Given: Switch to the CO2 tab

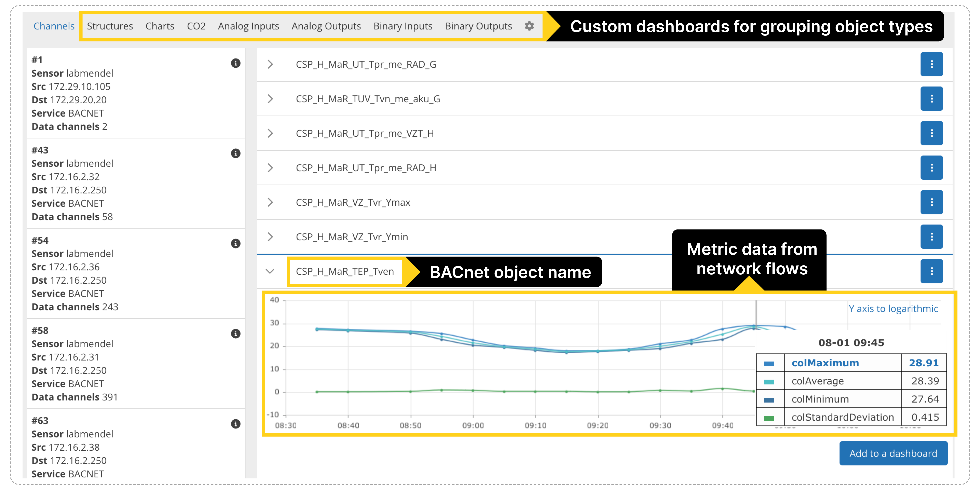Looking at the screenshot, I should (196, 26).
